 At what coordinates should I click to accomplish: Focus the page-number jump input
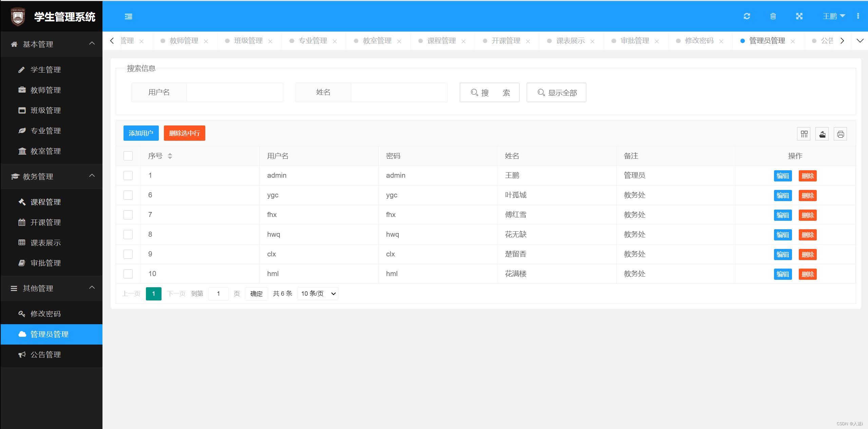click(x=218, y=294)
